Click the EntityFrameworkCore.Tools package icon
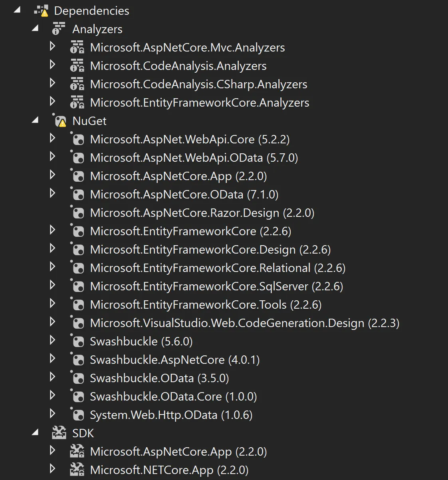448x480 pixels. pyautogui.click(x=77, y=304)
